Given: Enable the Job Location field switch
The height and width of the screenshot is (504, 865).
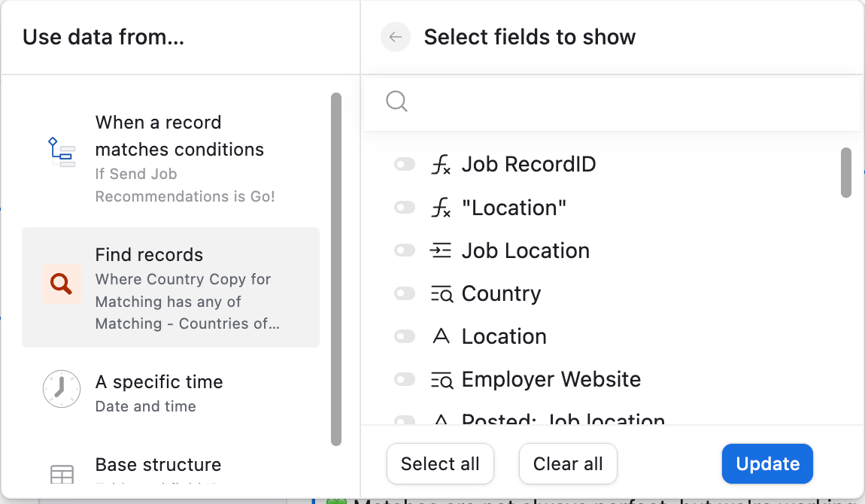Looking at the screenshot, I should pos(405,251).
